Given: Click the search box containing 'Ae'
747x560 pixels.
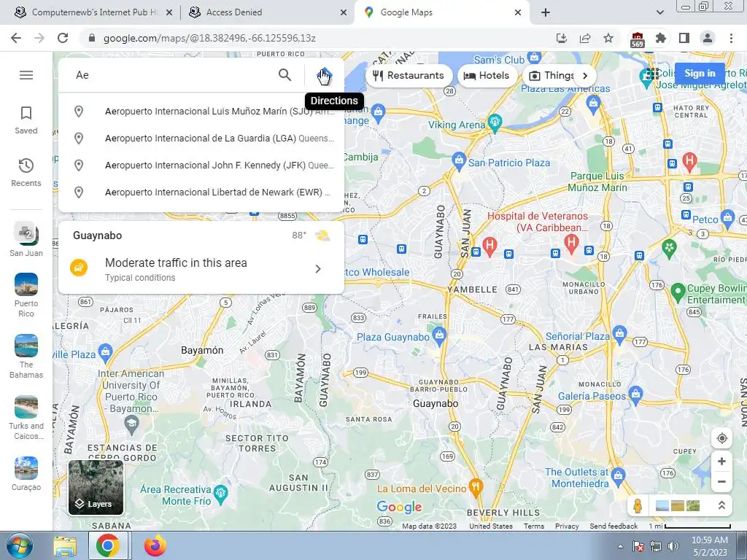Looking at the screenshot, I should click(x=171, y=75).
